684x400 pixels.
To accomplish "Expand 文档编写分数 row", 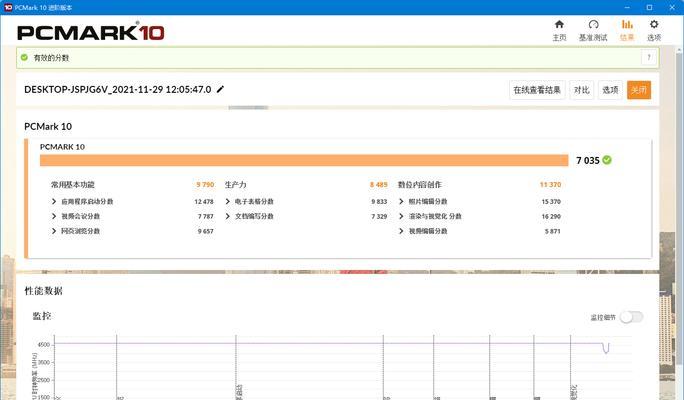I will coord(228,216).
